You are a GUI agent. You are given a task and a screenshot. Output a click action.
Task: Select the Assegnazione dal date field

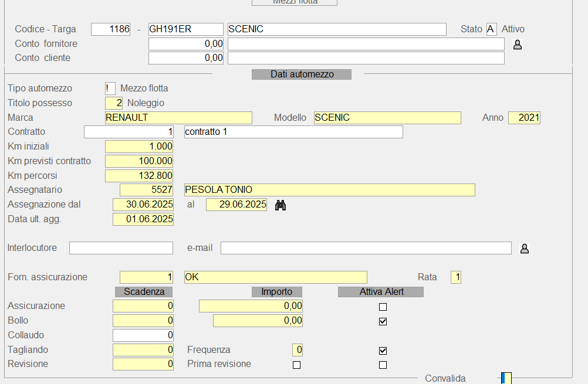pos(143,205)
